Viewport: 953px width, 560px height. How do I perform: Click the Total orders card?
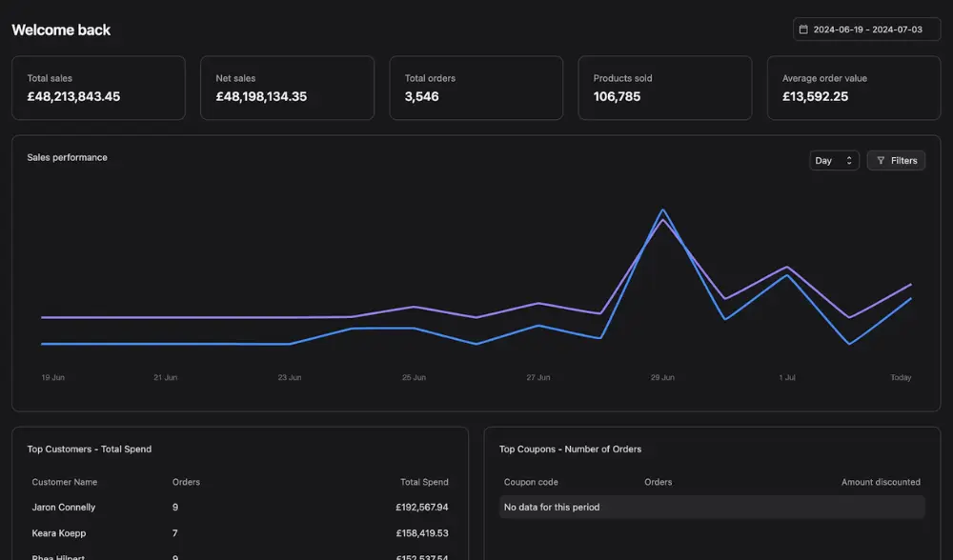pos(476,88)
